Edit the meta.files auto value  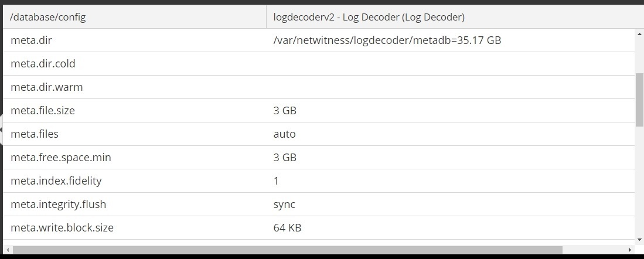point(284,134)
